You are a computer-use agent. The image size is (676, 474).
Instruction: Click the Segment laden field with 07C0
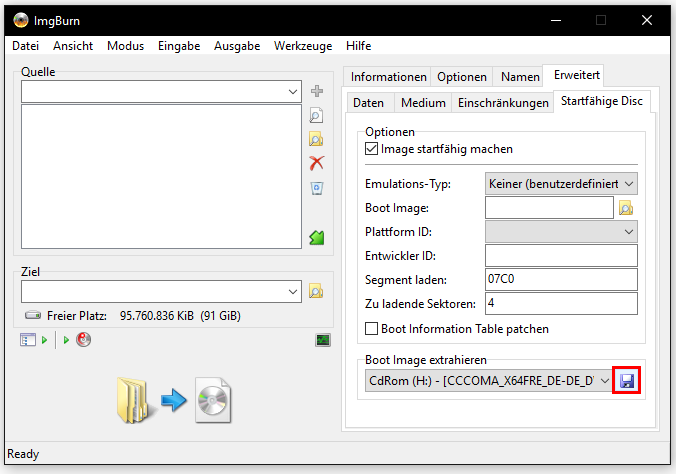pos(561,279)
